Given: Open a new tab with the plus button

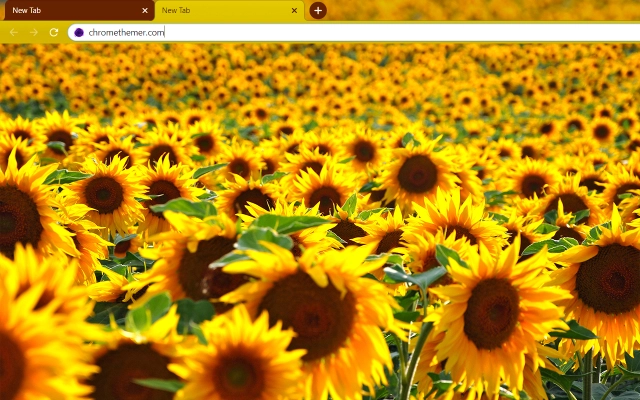Looking at the screenshot, I should [x=318, y=11].
